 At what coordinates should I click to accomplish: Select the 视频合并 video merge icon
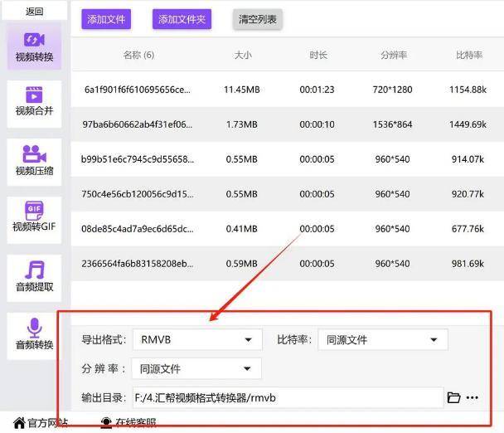point(34,94)
